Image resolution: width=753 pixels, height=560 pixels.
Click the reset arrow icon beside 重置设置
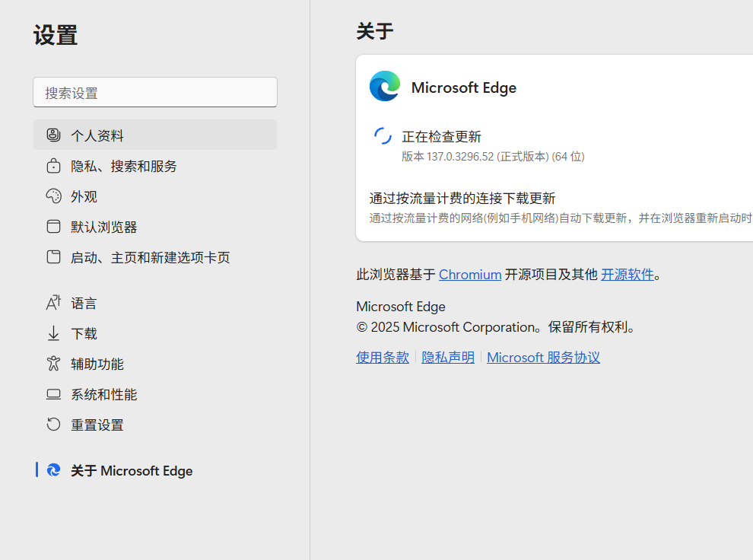pos(53,425)
